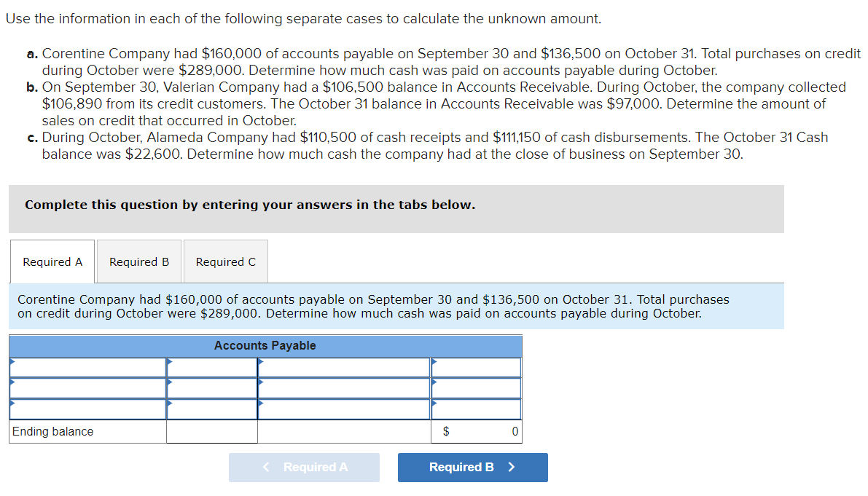Open the first-row debit amount dropdown
The width and height of the screenshot is (868, 496).
coord(211,367)
